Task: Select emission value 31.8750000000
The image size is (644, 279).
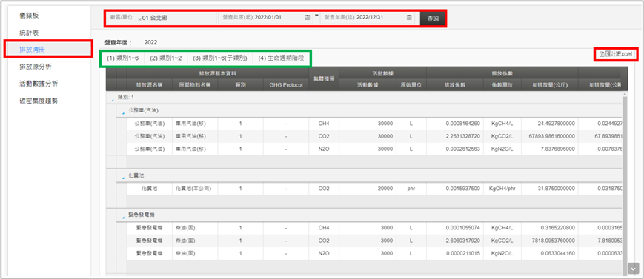Action: click(x=556, y=189)
